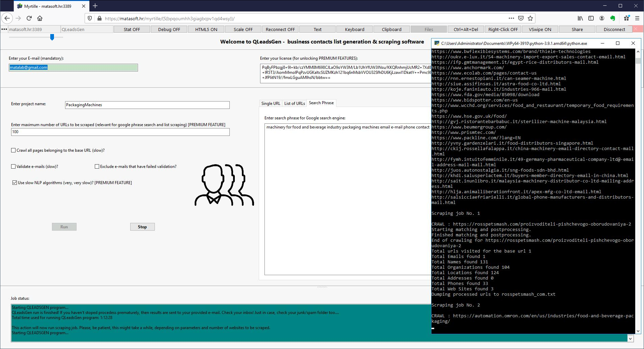Viewport: 644px width, 349px height.
Task: Close the Myrtille browser tab
Action: 84,6
